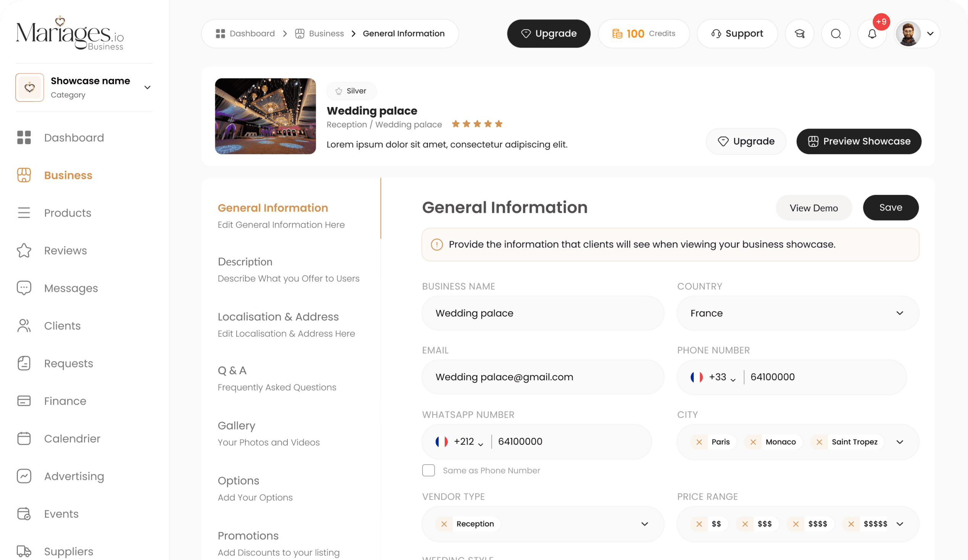Viewport: 968px width, 560px height.
Task: Open the +33 phone country code dropdown
Action: click(721, 377)
